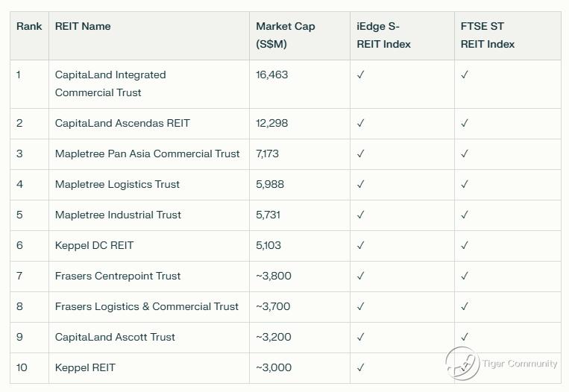The width and height of the screenshot is (569, 392).
Task: Click the FTSE ST REIT Index header
Action: (487, 35)
